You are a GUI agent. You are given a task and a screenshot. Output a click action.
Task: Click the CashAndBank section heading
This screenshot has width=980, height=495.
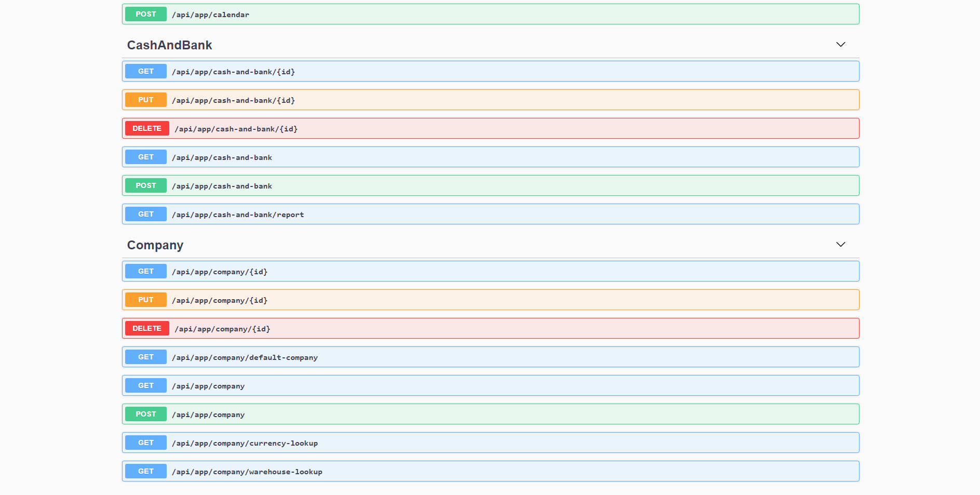pos(169,45)
